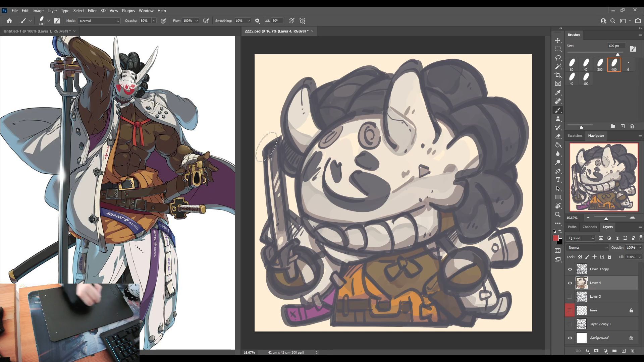
Task: Toggle brush settings panel button
Action: (x=57, y=21)
